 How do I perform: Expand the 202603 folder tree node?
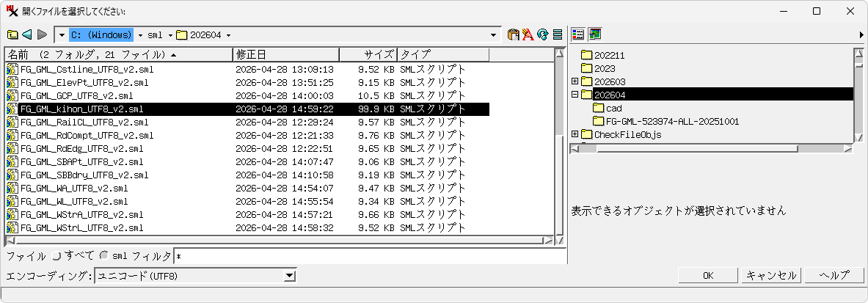coord(575,81)
